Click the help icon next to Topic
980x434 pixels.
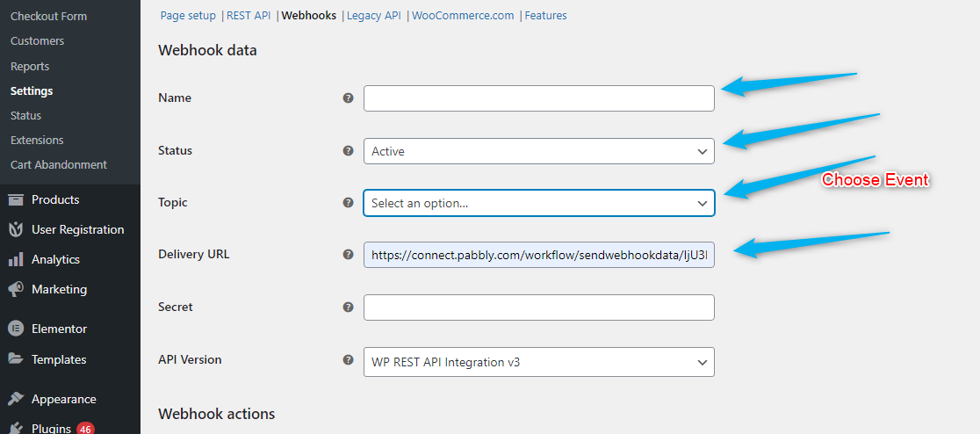[x=348, y=203]
